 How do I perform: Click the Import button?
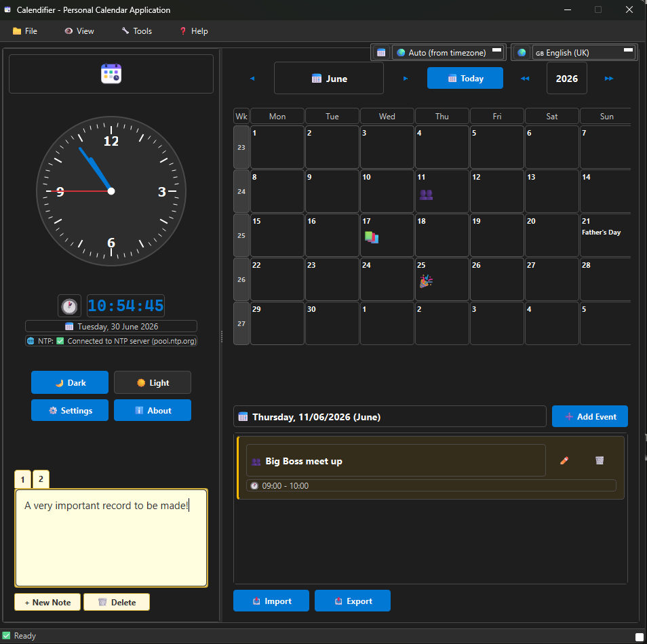[x=271, y=601]
